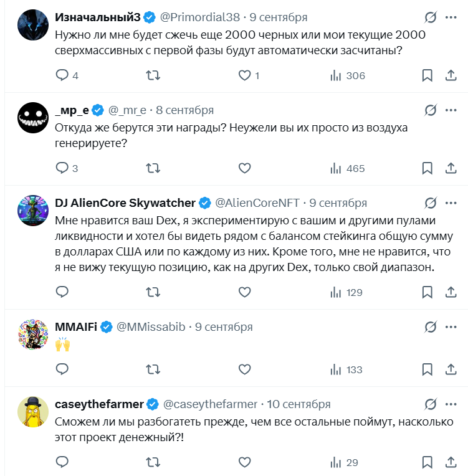Image resolution: width=468 pixels, height=476 pixels.
Task: Share the DJ AlienCore Skywatcher tweet
Action: 451,292
